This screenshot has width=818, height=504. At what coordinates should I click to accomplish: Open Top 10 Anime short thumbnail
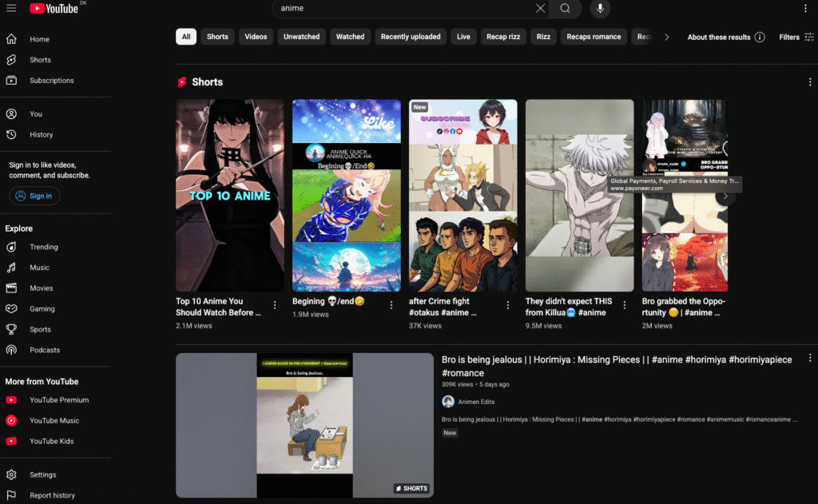230,195
